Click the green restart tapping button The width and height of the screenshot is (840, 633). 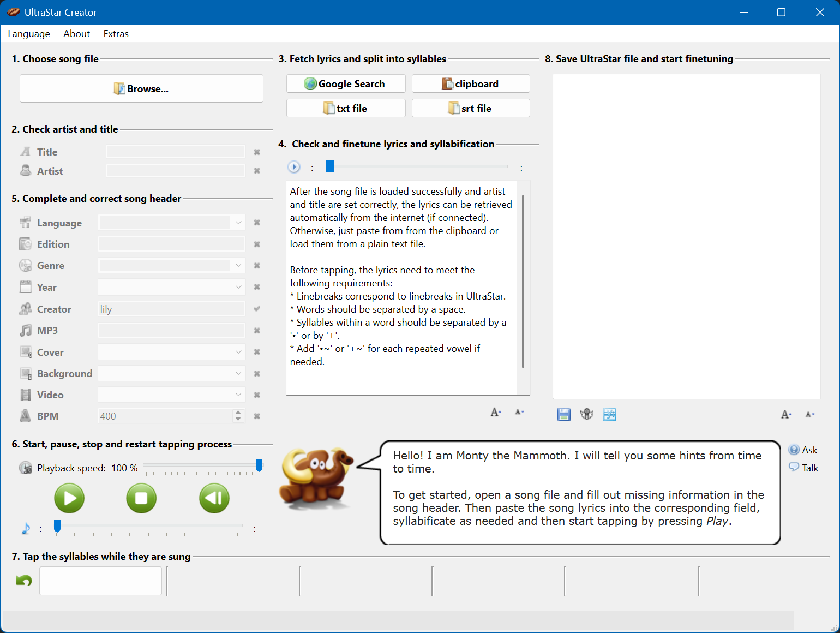214,498
